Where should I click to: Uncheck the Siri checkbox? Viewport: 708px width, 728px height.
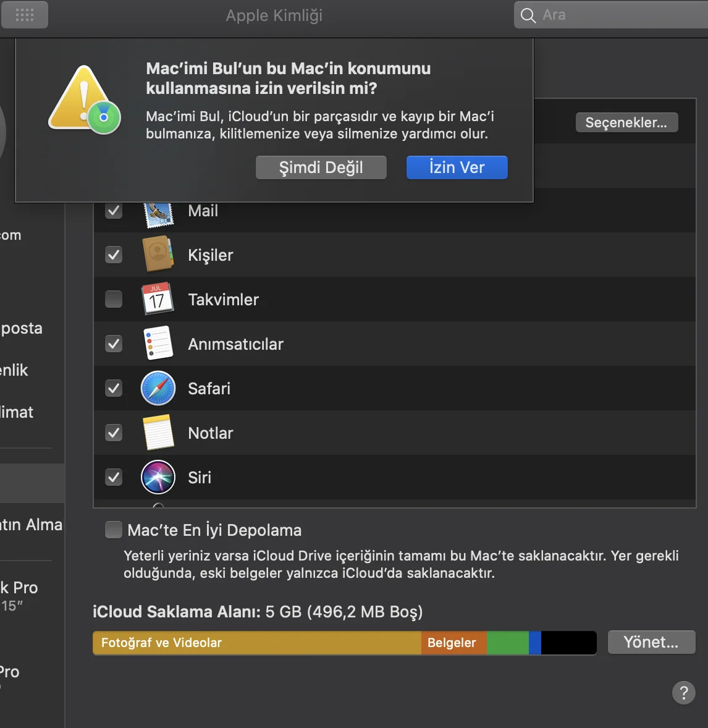click(x=114, y=477)
